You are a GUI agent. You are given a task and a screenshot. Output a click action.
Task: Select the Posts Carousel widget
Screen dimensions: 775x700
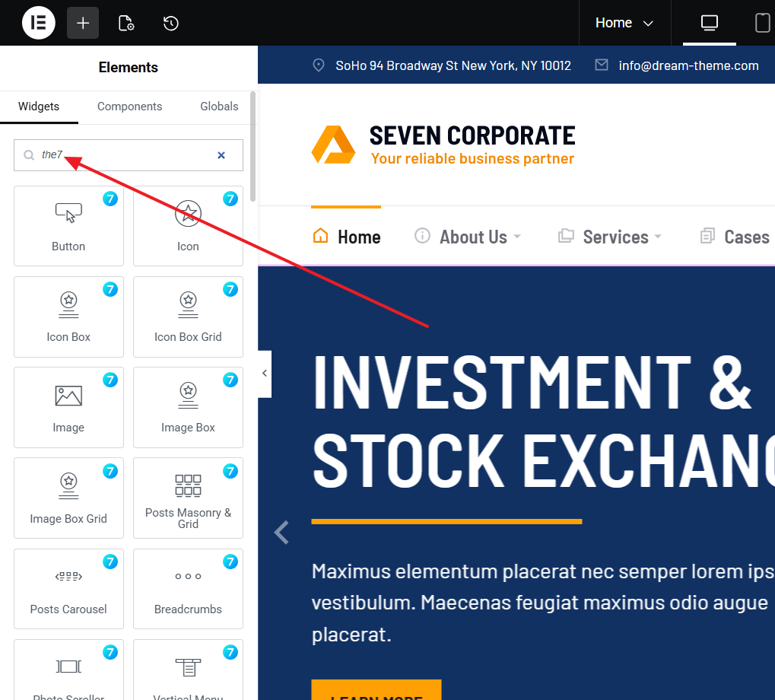[68, 588]
